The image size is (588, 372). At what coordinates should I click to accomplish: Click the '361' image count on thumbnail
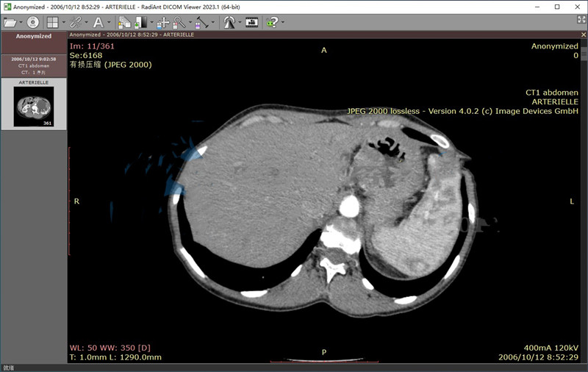(x=47, y=123)
